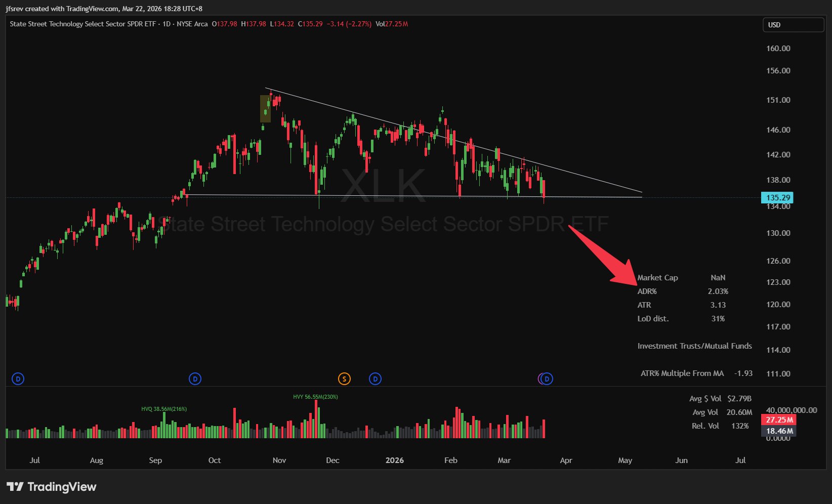Click the Vol 27.25M reading in header

392,24
